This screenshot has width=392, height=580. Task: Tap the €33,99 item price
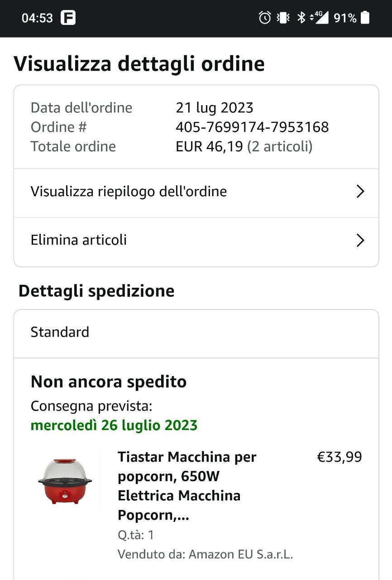click(x=339, y=457)
